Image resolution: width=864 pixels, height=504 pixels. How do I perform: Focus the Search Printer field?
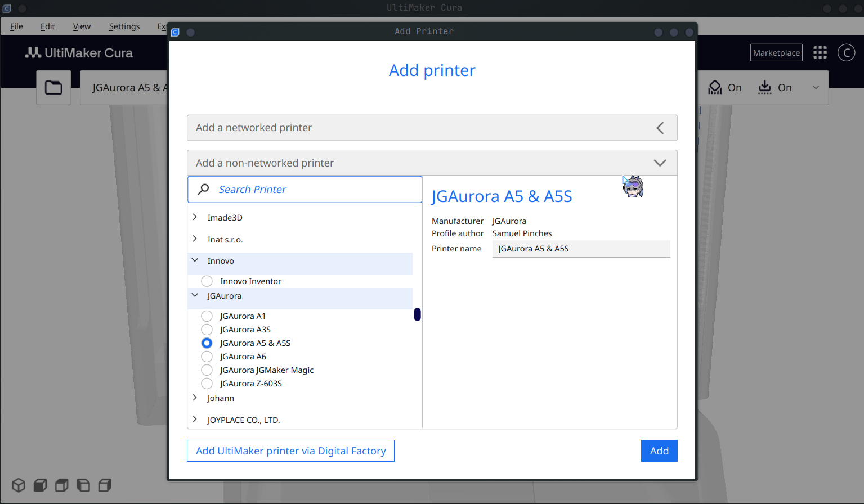pos(305,190)
